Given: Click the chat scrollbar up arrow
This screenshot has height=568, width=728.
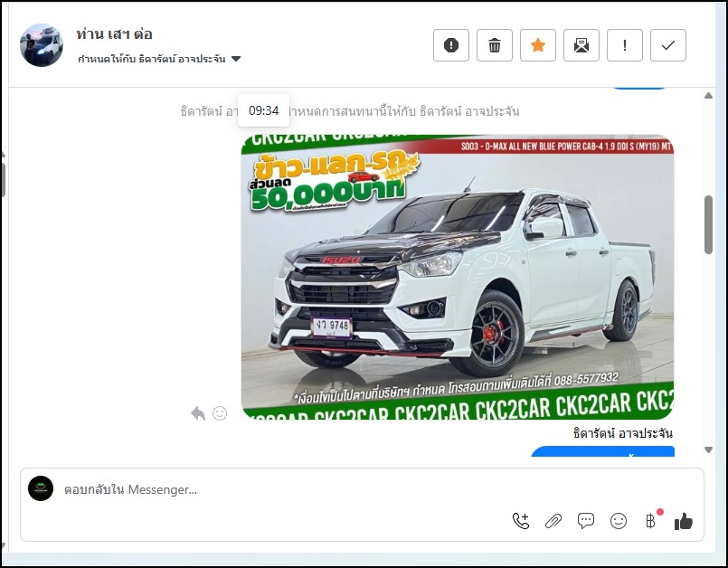Looking at the screenshot, I should coord(708,96).
